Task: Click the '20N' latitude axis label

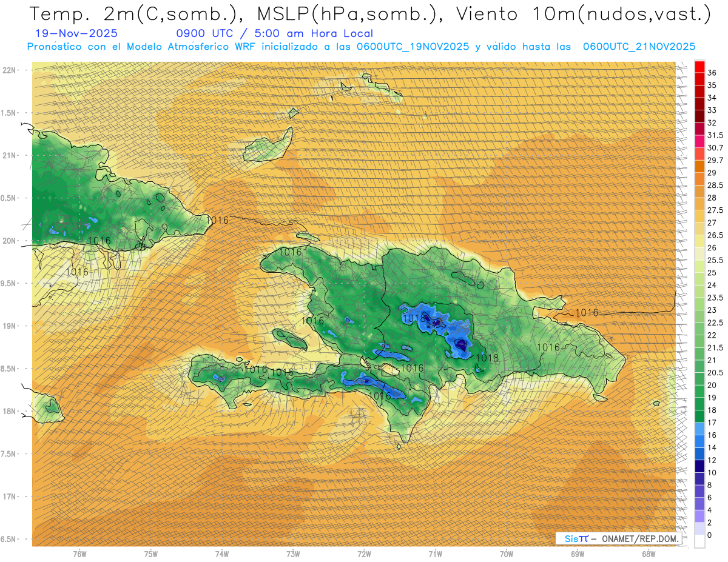Action: point(9,241)
